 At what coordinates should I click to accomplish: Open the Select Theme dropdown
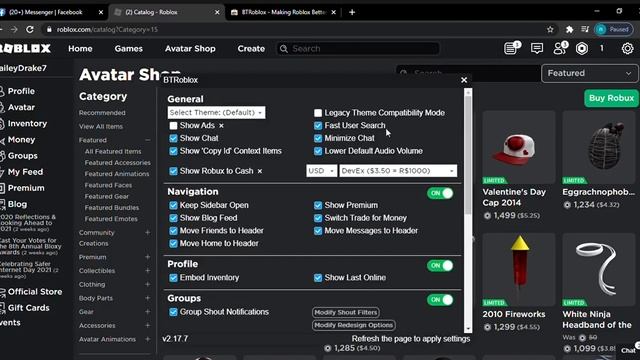click(x=216, y=113)
